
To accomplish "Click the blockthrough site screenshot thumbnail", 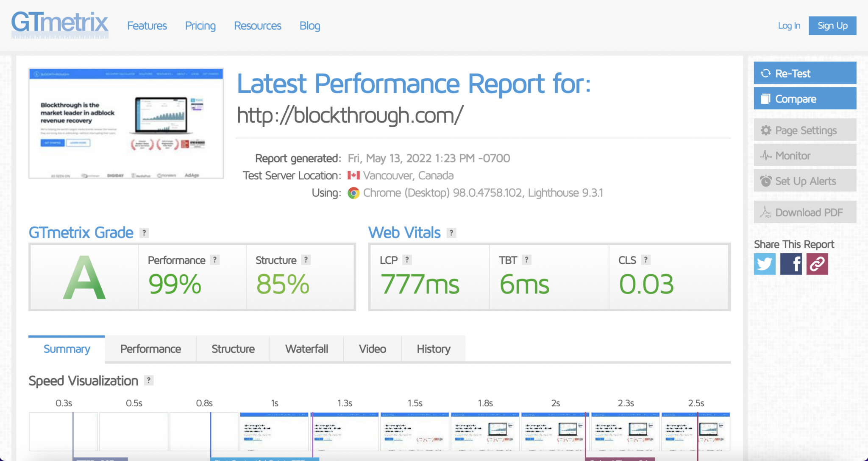I will (x=126, y=123).
